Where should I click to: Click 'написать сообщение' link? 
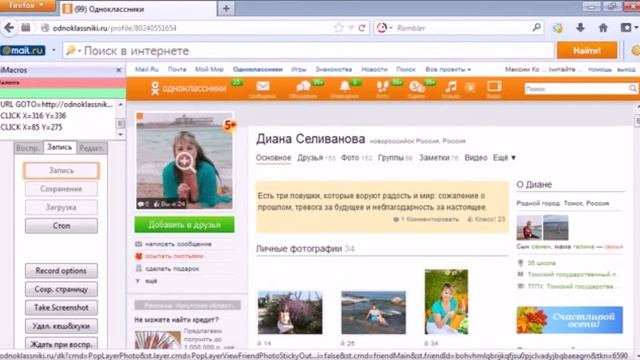(178, 244)
